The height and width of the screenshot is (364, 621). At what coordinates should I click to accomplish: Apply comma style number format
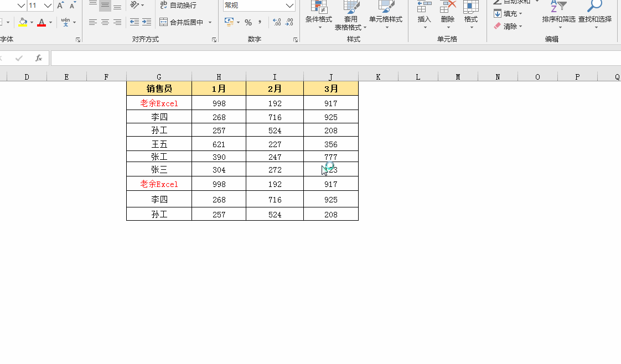pos(260,22)
